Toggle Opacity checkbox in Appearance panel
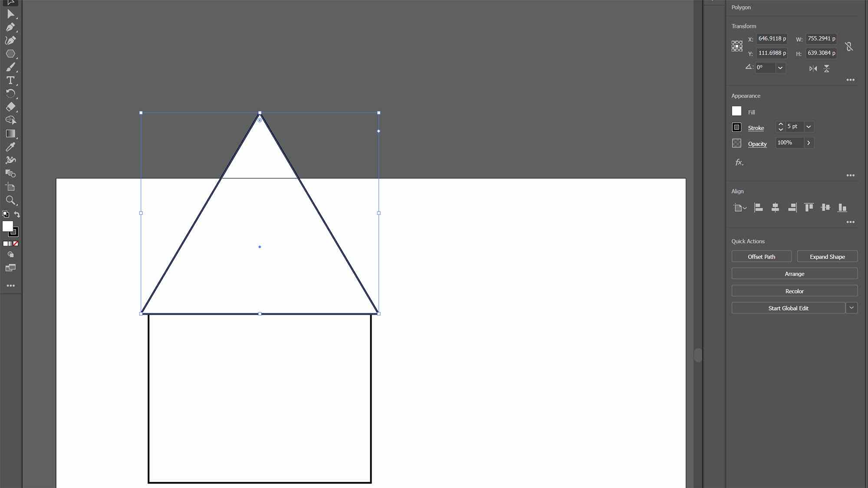 737,142
